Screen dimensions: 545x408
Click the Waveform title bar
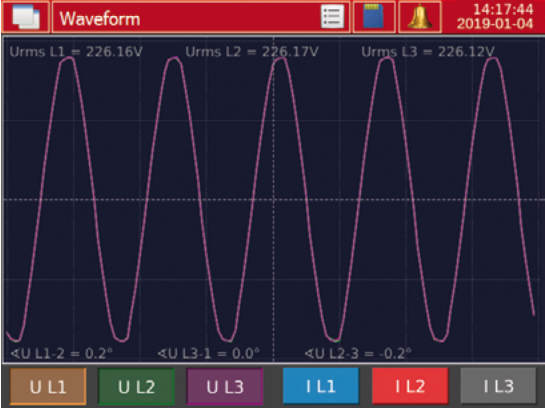pos(201,17)
